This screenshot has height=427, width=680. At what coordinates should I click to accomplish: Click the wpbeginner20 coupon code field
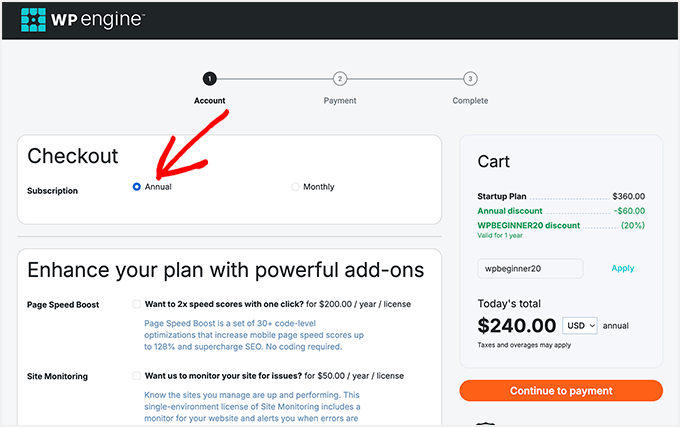[x=530, y=269]
